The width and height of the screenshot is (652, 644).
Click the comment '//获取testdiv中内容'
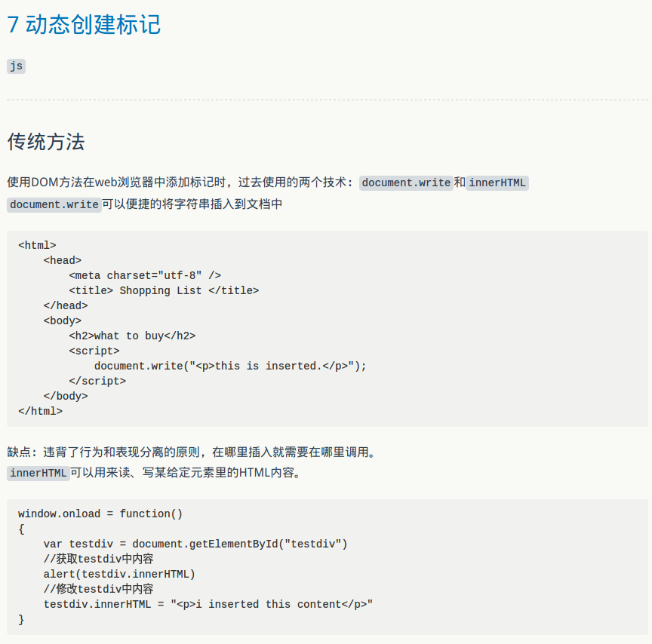(x=99, y=560)
